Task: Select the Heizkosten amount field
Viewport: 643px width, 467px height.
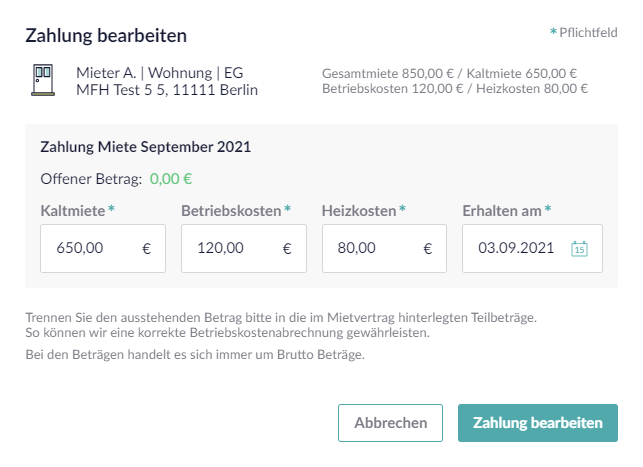Action: tap(371, 249)
